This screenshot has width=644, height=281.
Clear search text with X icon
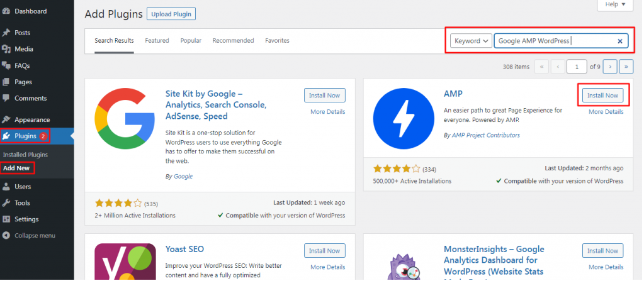click(620, 41)
